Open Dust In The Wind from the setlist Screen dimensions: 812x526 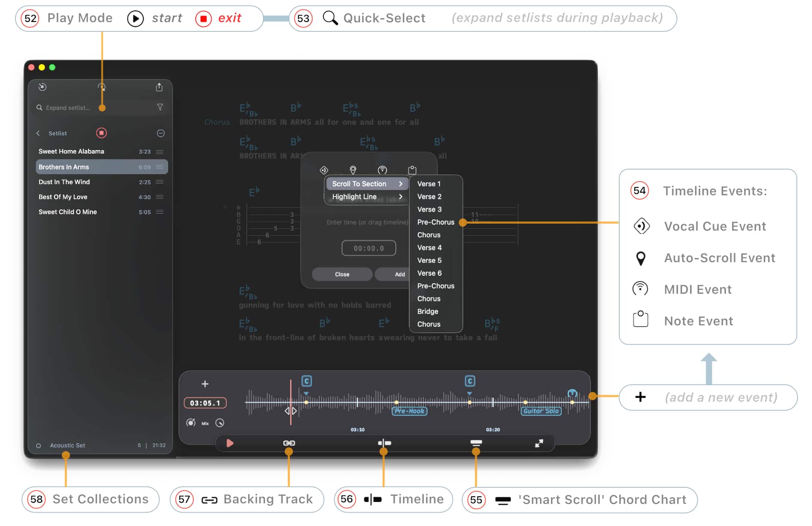[101, 182]
